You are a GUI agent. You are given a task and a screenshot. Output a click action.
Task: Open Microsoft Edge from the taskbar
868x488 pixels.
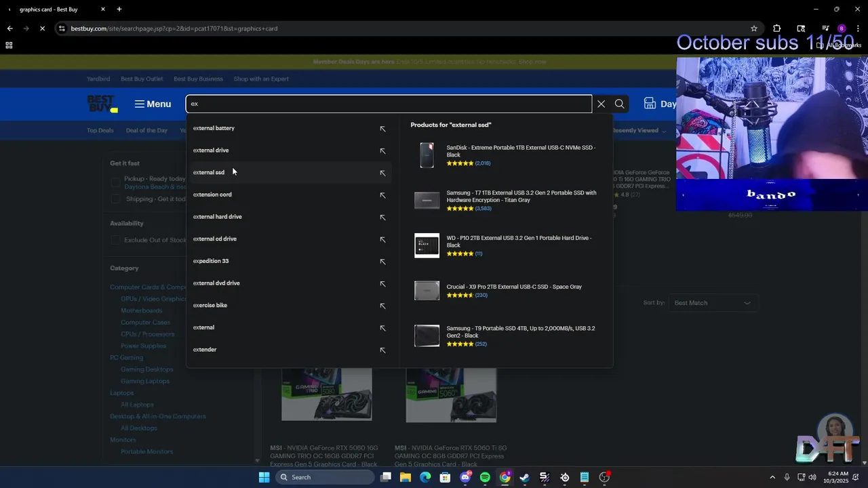(x=425, y=477)
